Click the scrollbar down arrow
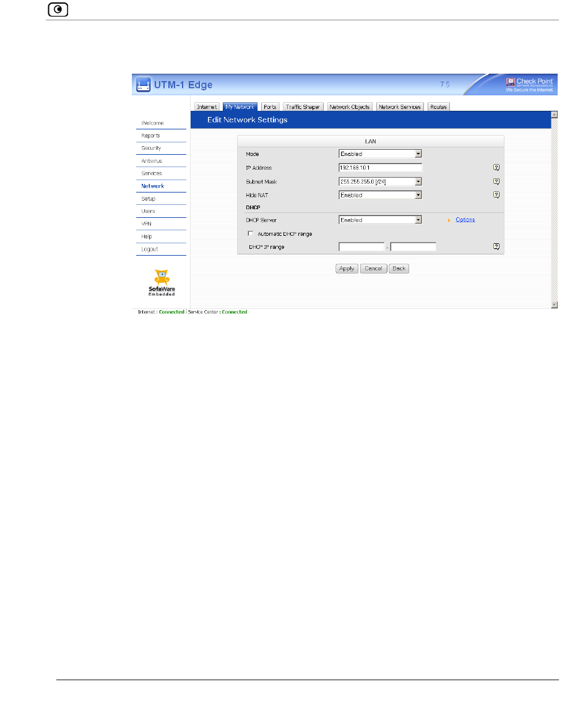The image size is (588, 728). click(x=554, y=305)
